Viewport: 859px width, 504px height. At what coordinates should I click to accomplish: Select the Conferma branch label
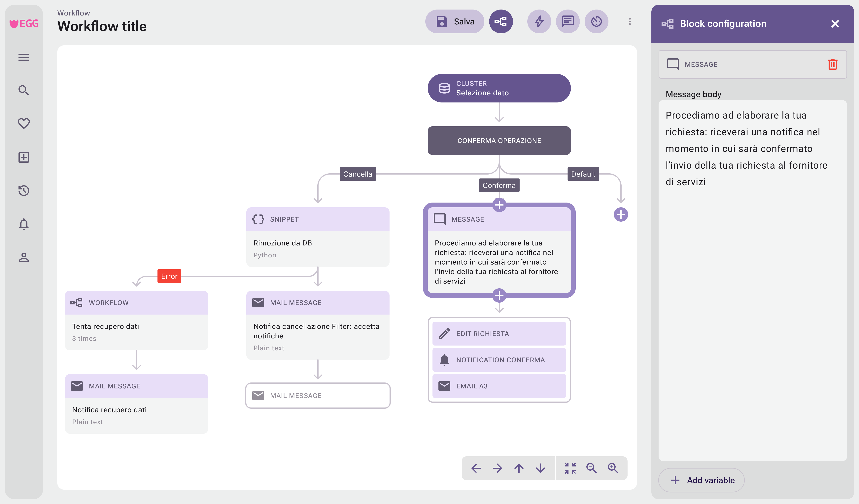click(499, 185)
